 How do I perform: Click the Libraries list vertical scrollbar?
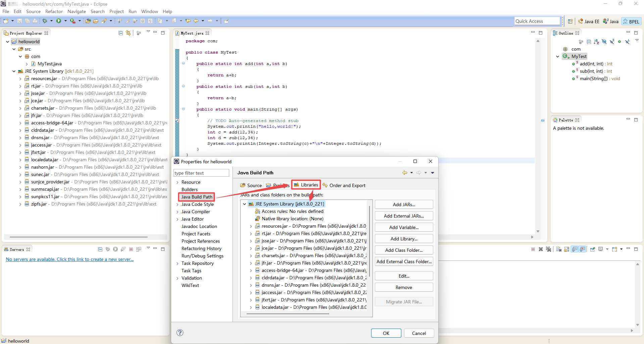pyautogui.click(x=369, y=241)
